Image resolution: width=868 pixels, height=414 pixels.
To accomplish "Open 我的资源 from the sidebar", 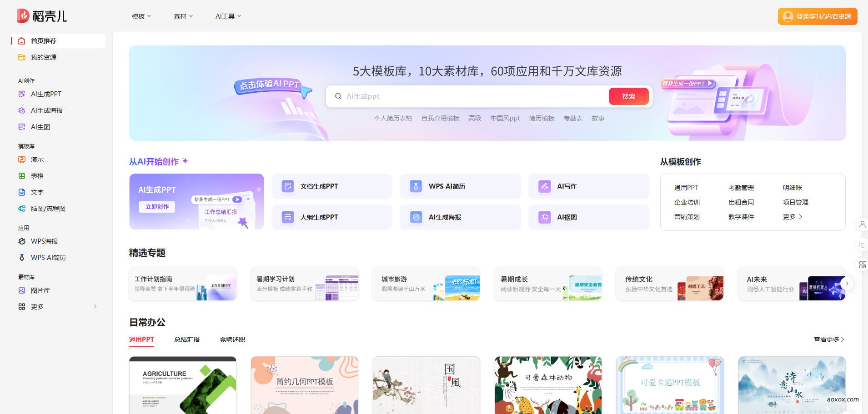I will coord(43,57).
